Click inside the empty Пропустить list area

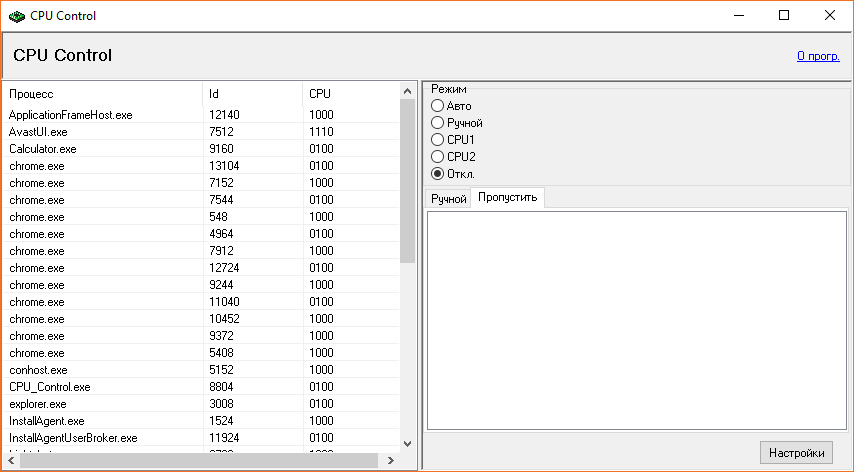click(637, 320)
